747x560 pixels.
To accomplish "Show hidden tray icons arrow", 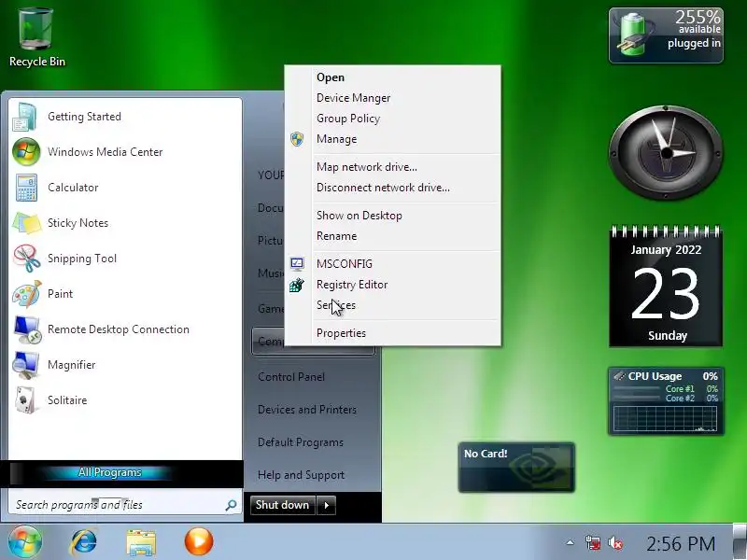I will [x=570, y=542].
